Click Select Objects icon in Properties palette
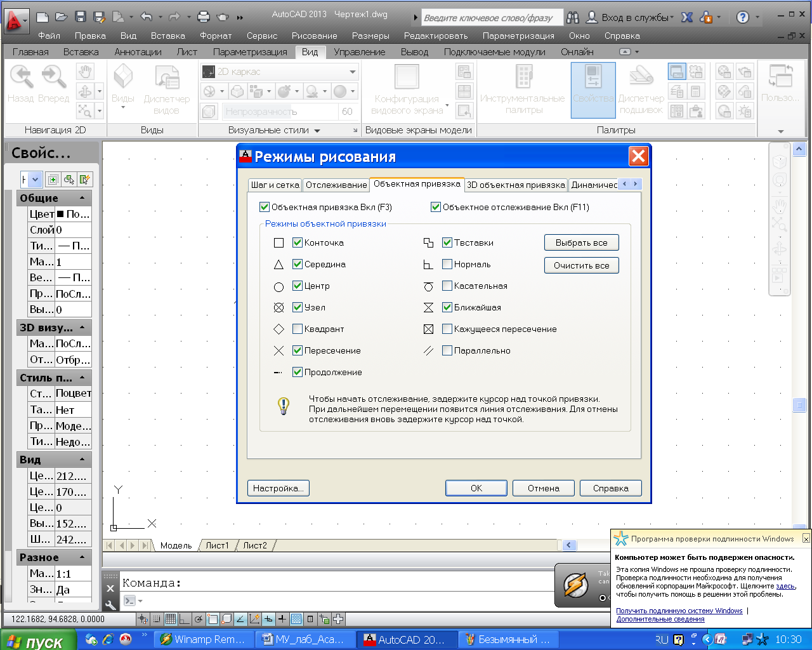Screen dimensions: 812x650 pyautogui.click(x=69, y=180)
